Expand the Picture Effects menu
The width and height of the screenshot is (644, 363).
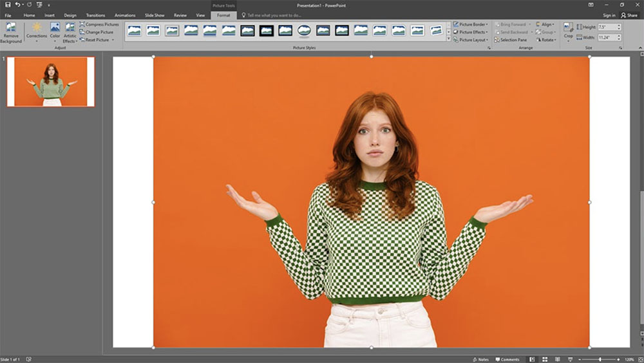tap(471, 32)
